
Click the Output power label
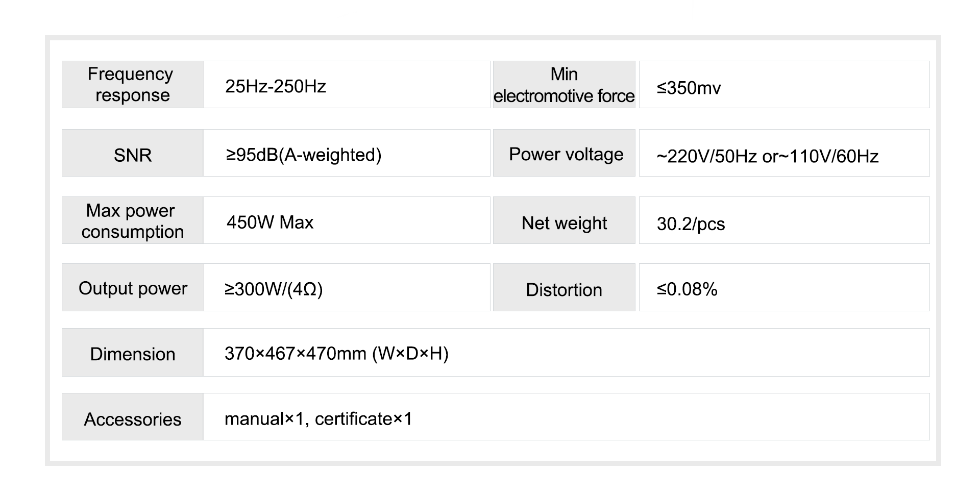[133, 288]
